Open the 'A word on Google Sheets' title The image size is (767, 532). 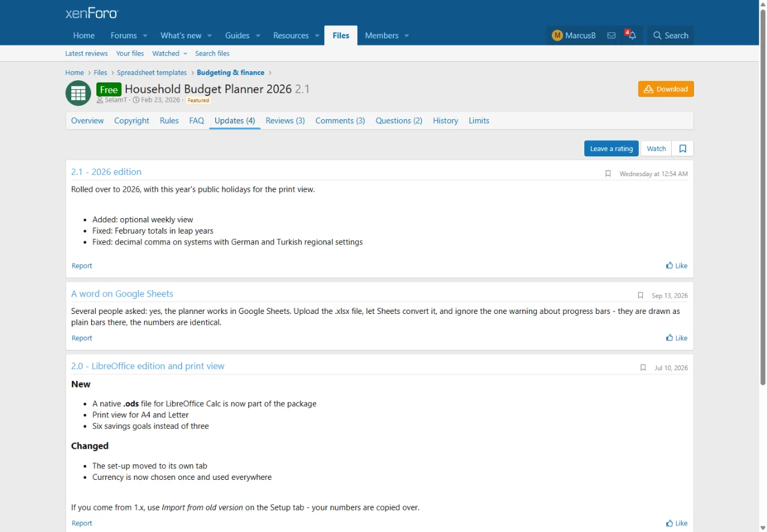[x=122, y=294]
